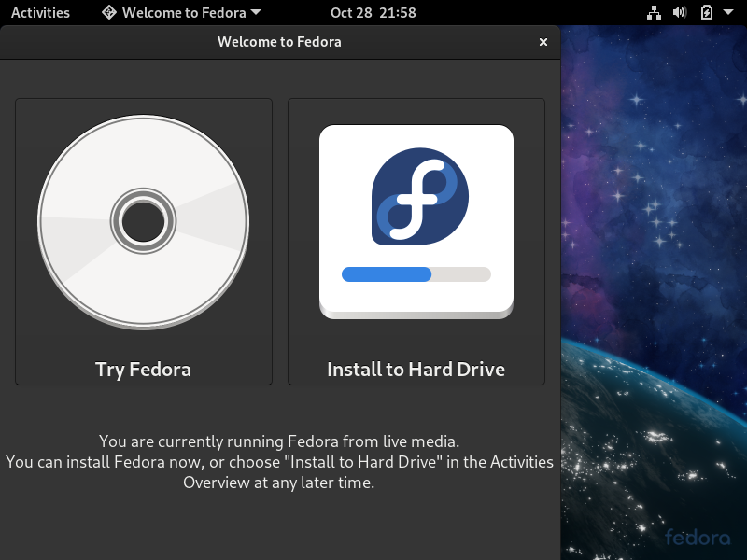Click the Fedora diamond icon beside app menu
The width and height of the screenshot is (747, 560).
click(109, 12)
